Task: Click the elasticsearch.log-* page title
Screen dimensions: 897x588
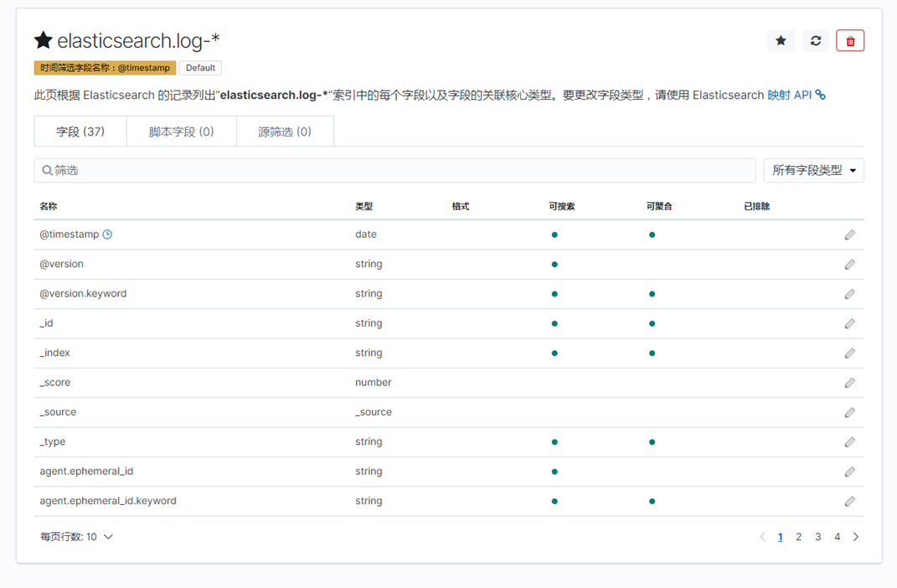Action: (138, 40)
